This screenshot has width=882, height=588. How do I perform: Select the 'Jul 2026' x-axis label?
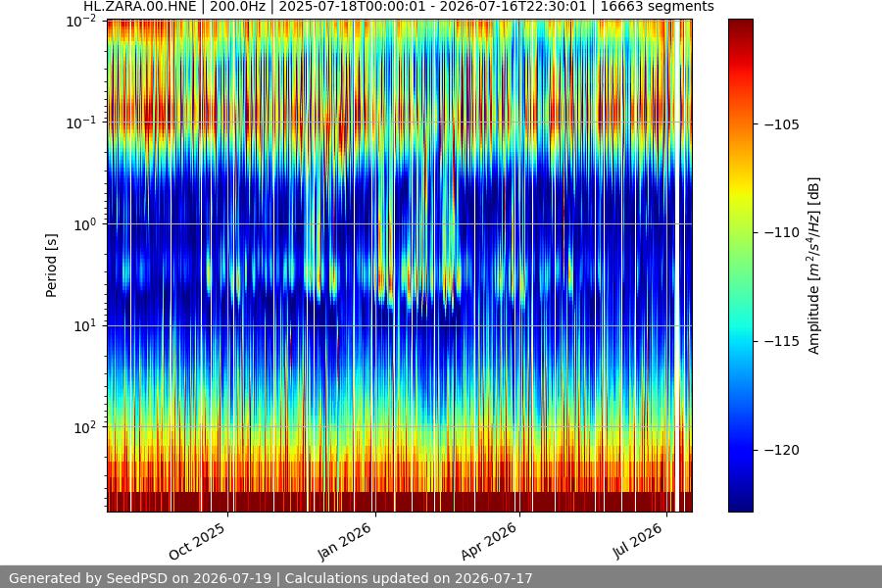click(x=637, y=541)
